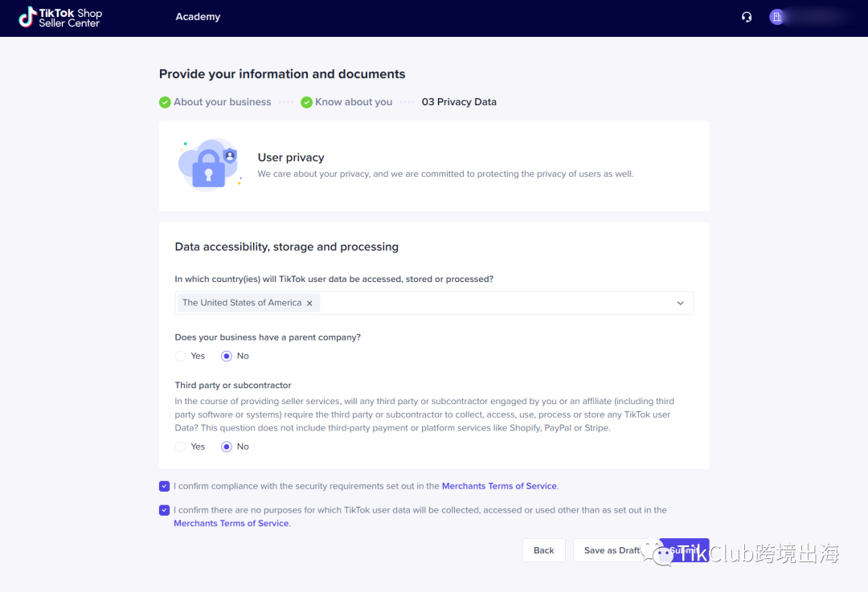Viewport: 868px width, 592px height.
Task: Select No for parent company question
Action: tap(227, 356)
